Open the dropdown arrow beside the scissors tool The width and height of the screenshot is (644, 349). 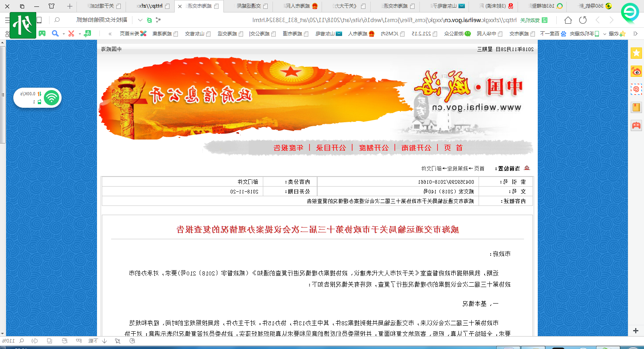click(x=79, y=34)
